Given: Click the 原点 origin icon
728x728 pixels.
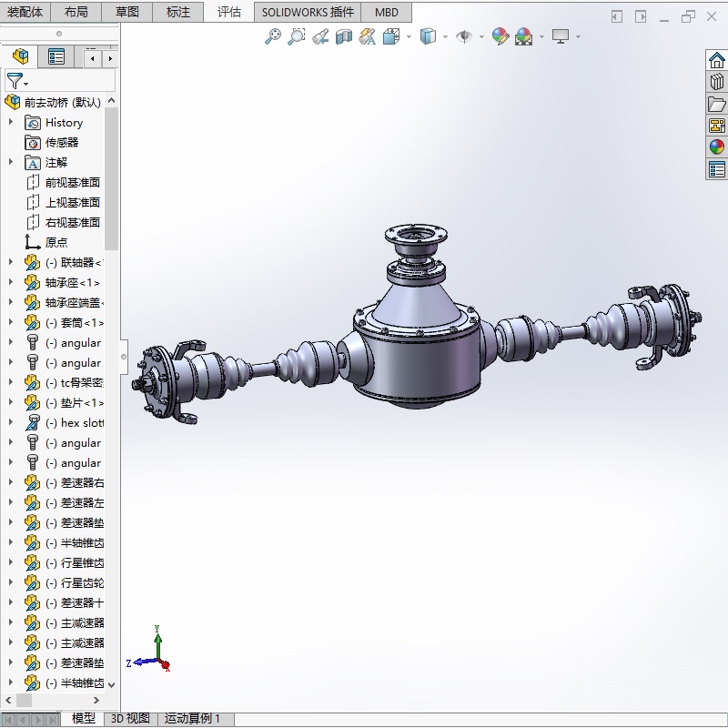Looking at the screenshot, I should click(33, 242).
